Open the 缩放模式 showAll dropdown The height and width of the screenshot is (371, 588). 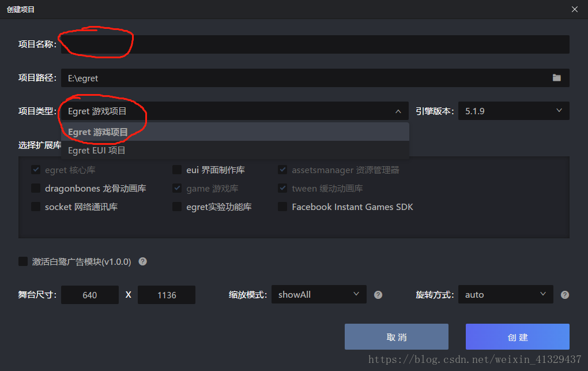point(319,294)
